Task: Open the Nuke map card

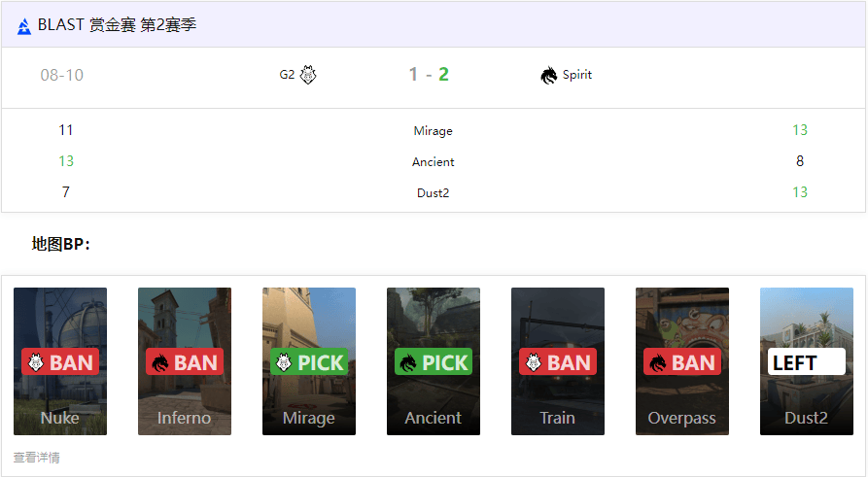Action: [x=60, y=361]
